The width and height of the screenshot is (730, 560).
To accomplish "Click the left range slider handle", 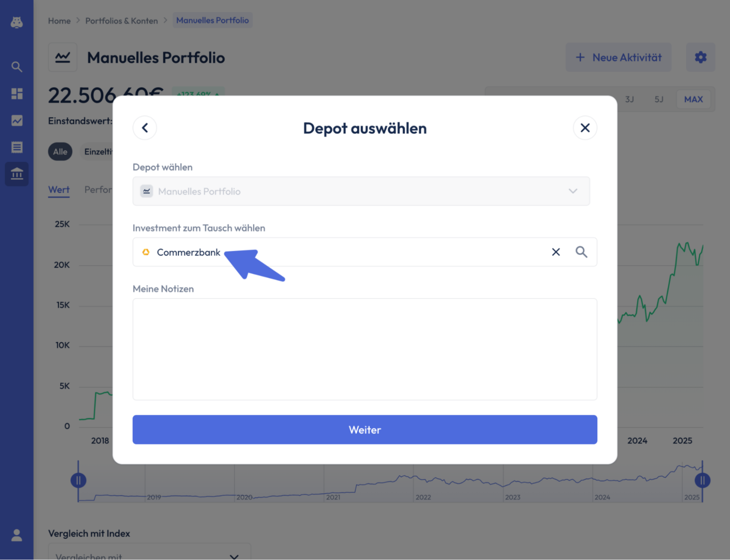I will (x=78, y=481).
